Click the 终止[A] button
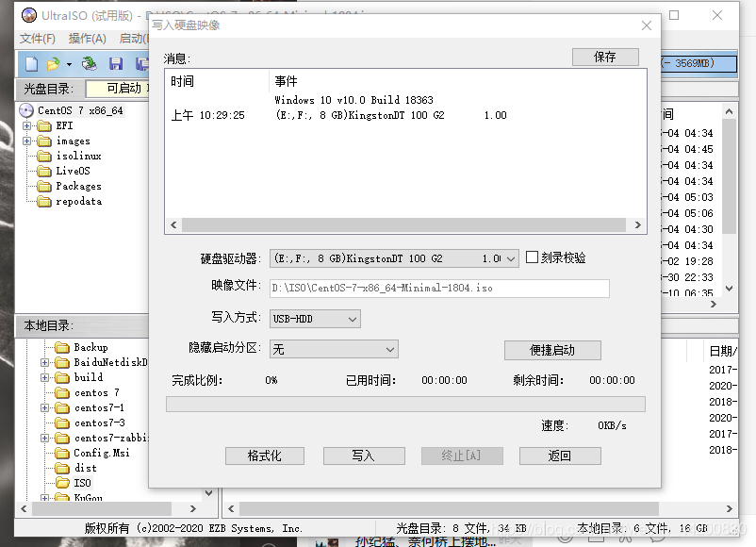756x547 pixels. pos(462,456)
